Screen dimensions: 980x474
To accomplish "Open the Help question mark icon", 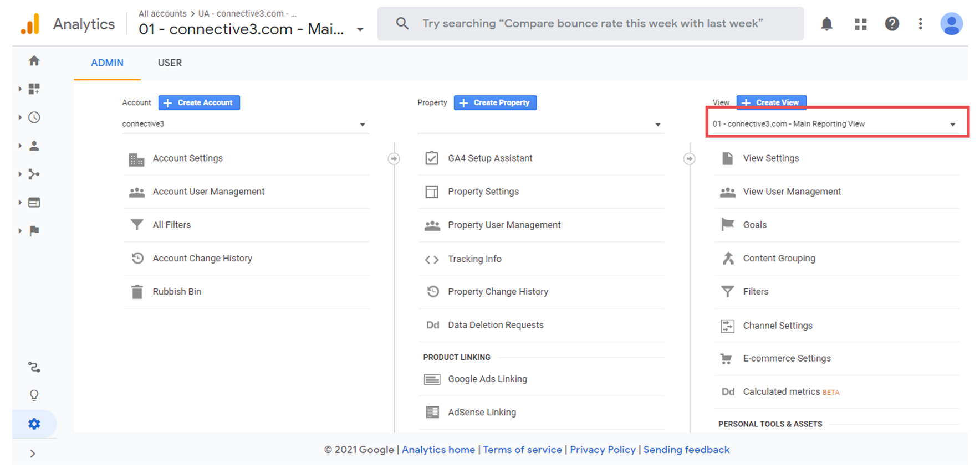I will point(892,24).
